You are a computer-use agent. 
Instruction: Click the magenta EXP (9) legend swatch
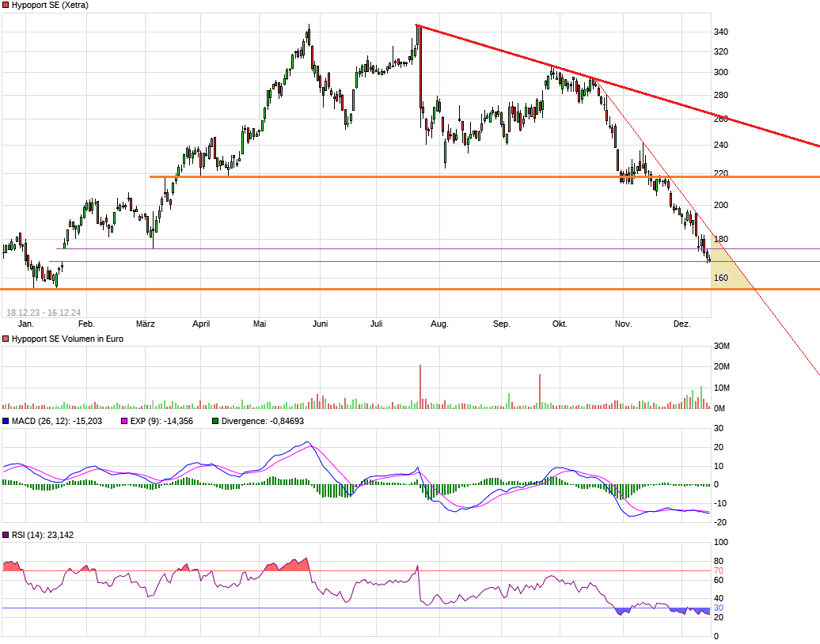tap(124, 421)
